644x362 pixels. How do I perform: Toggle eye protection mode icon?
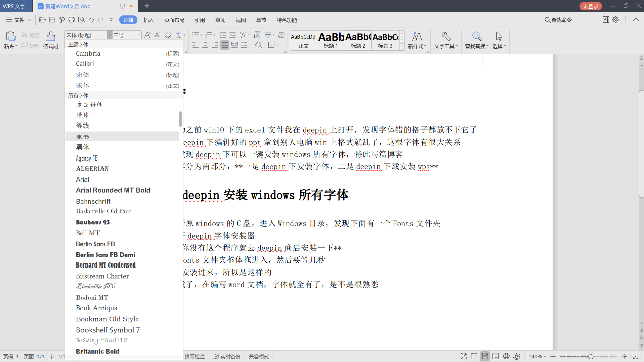[517, 356]
